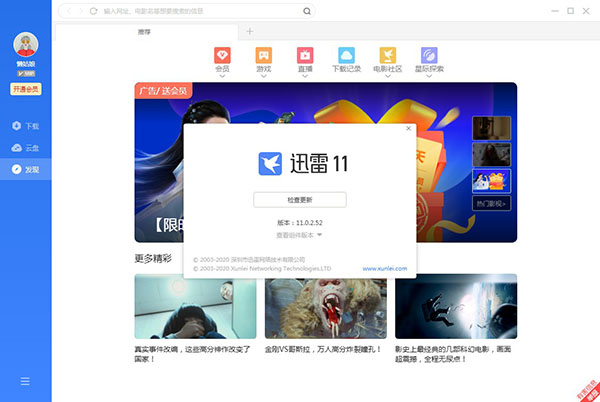600x402 pixels.
Task: Click the magnifier search icon
Action: tap(307, 11)
